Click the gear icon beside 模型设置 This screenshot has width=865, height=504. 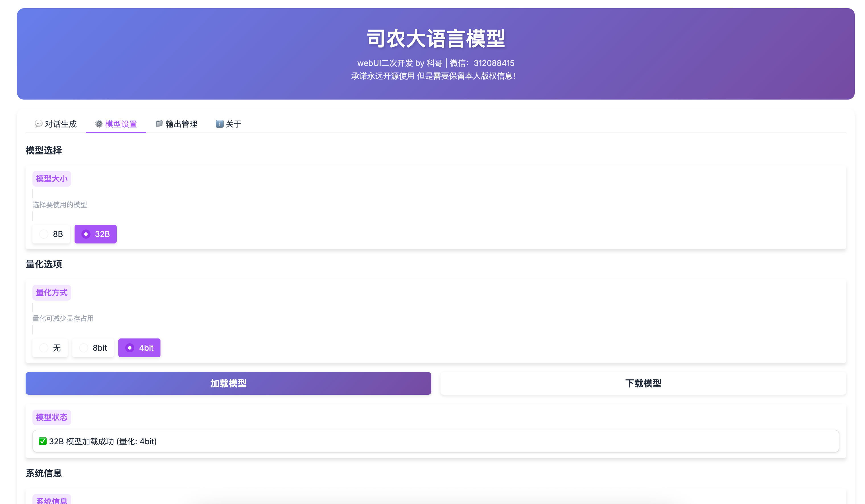coord(99,123)
